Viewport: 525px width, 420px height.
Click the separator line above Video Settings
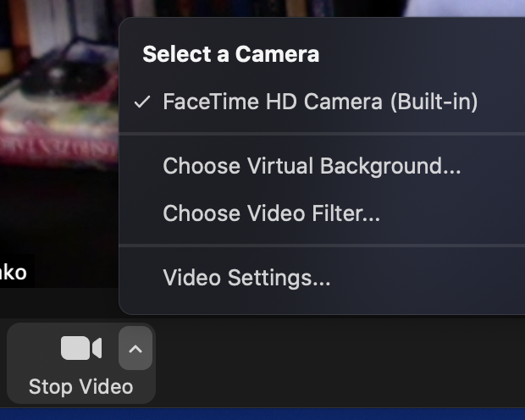click(x=322, y=246)
